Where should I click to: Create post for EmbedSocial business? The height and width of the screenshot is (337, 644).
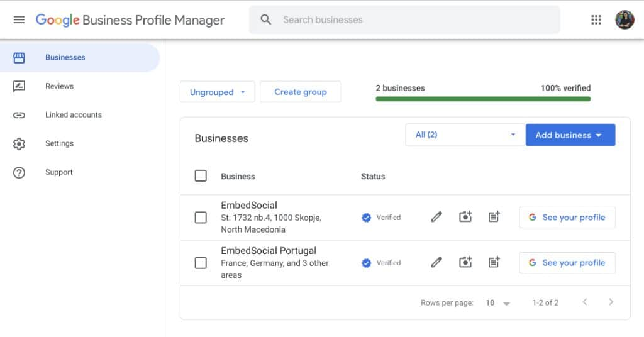[494, 217]
